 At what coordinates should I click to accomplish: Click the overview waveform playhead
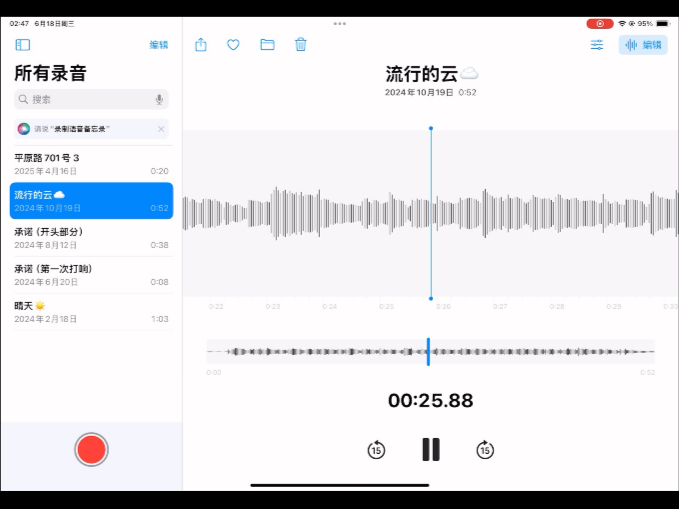(428, 352)
